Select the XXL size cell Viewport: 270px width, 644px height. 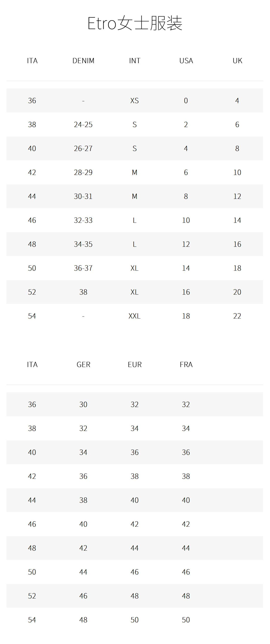(135, 316)
